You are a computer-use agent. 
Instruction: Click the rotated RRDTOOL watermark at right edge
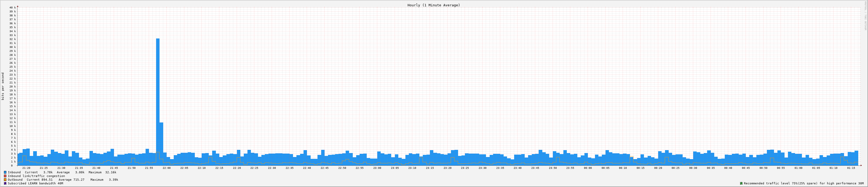865,20
